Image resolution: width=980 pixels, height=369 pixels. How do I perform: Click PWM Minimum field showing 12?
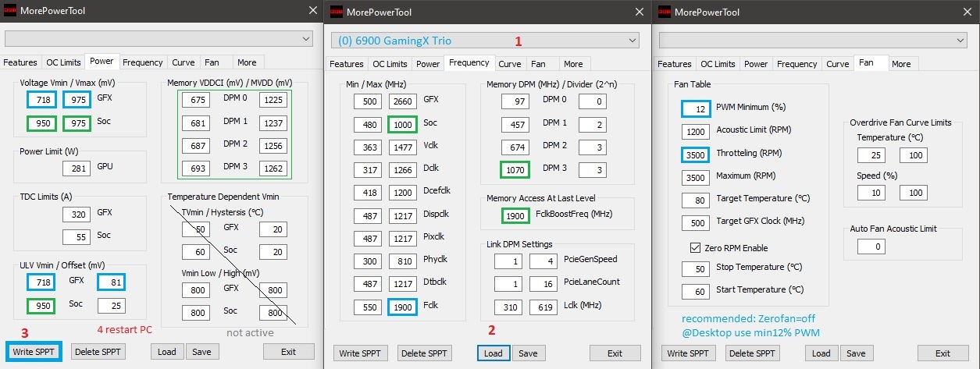click(x=695, y=108)
